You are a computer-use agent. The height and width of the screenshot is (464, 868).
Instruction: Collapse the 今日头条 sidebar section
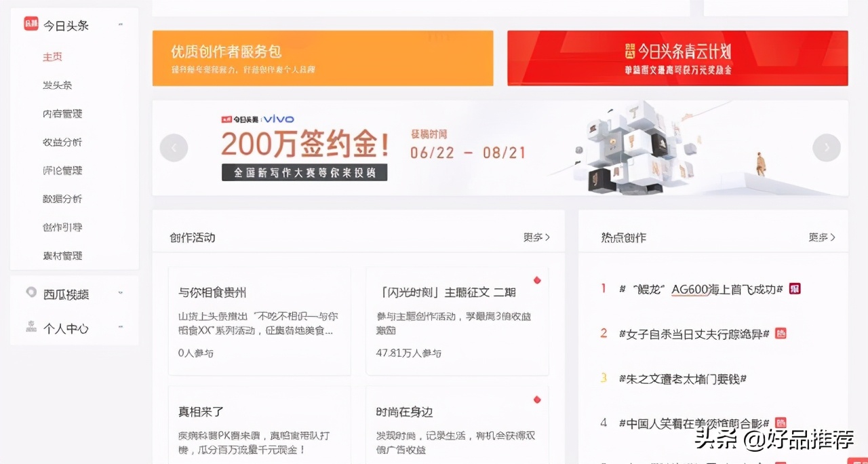[120, 23]
